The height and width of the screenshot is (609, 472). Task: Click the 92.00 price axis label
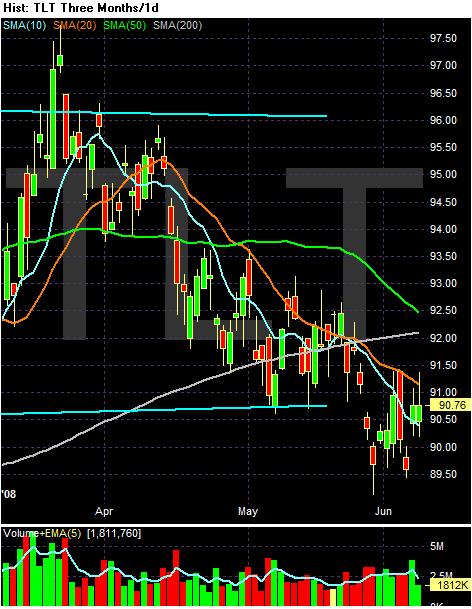tap(443, 338)
